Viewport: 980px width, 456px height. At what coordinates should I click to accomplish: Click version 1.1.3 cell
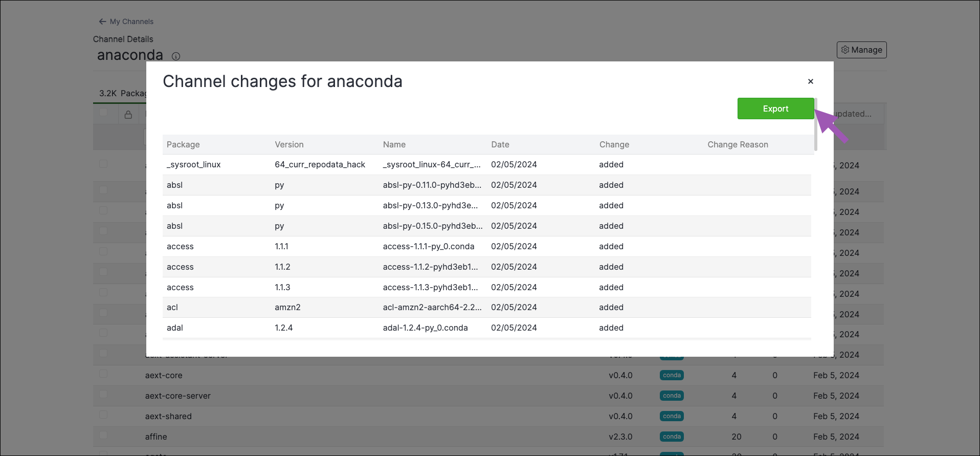point(282,287)
